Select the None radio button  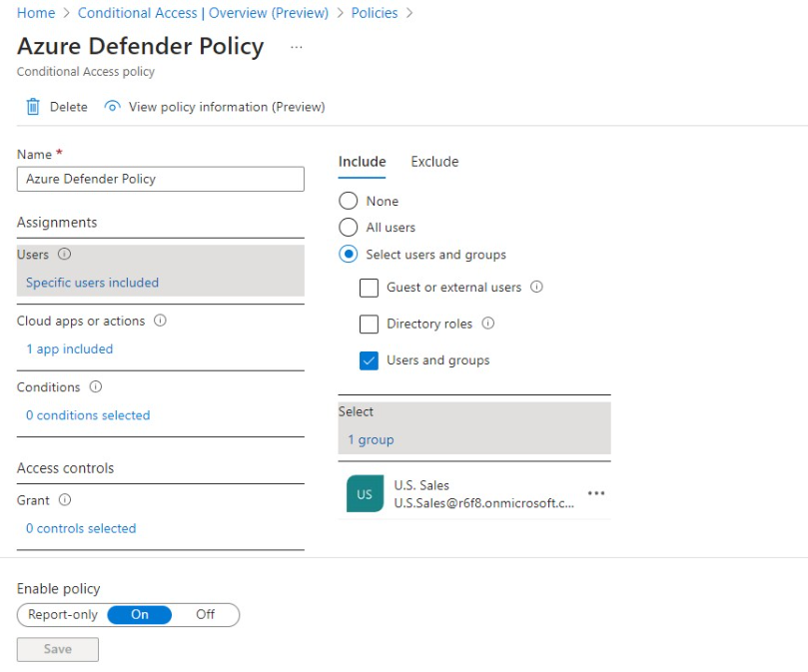(349, 201)
